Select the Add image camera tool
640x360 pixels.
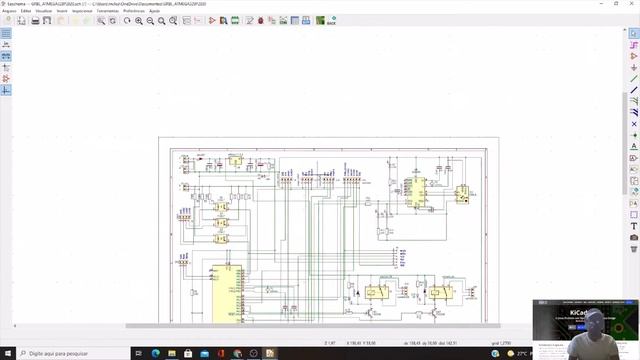634,237
